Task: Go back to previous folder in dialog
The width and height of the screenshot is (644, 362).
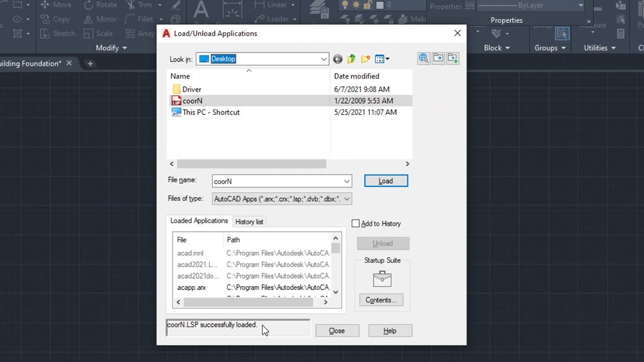Action: coord(338,59)
